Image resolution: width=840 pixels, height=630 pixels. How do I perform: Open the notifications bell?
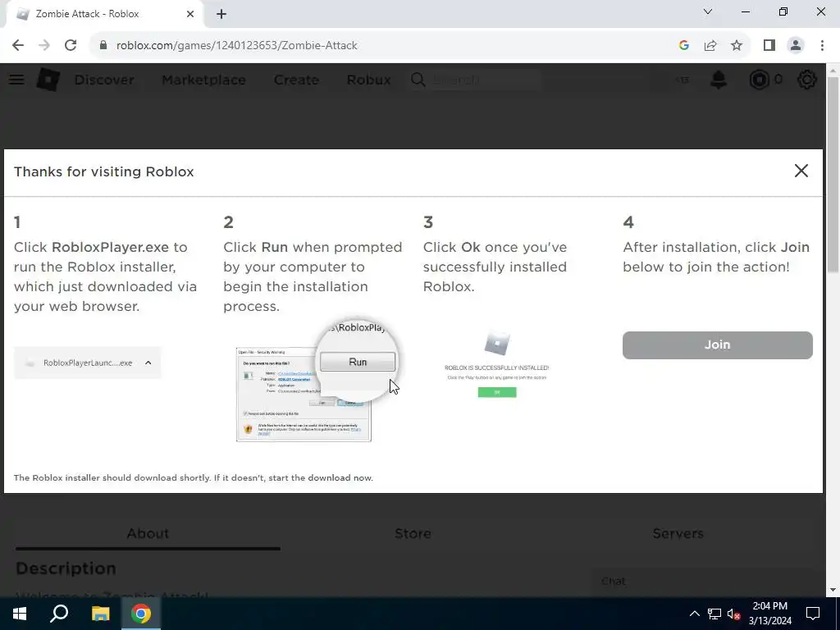[719, 80]
